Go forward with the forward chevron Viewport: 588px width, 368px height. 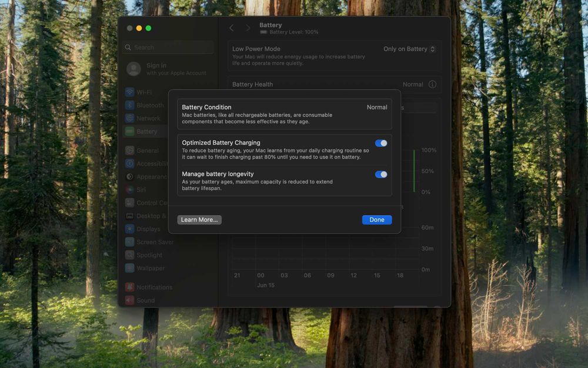tap(248, 28)
